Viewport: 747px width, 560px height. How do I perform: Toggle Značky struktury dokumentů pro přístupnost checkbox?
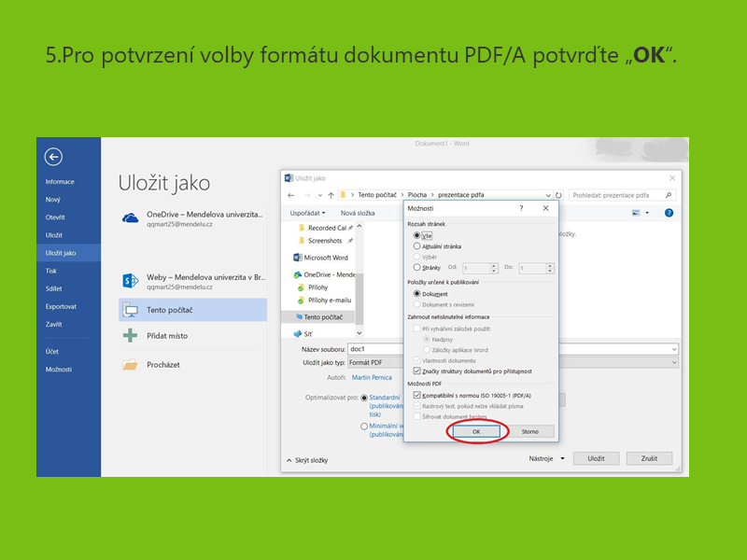point(417,371)
